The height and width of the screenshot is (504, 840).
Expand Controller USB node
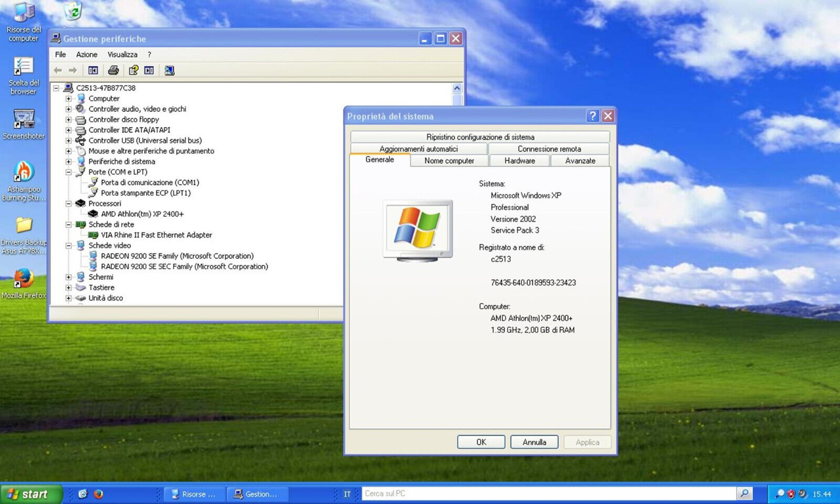click(x=68, y=141)
